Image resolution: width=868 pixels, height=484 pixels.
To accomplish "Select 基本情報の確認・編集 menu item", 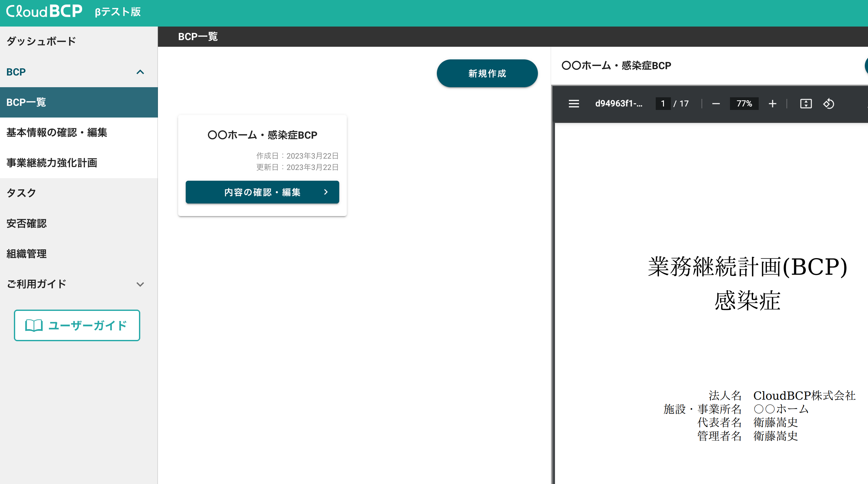I will [57, 132].
